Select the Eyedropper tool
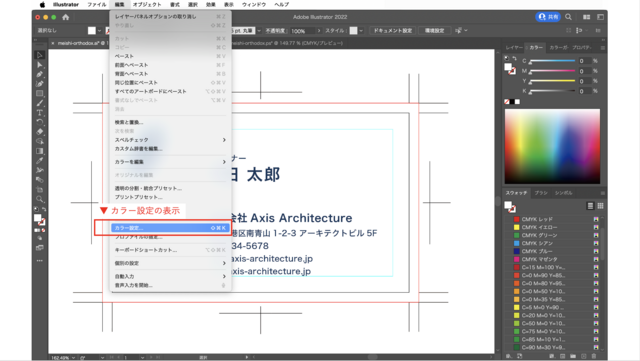 pos(40,160)
